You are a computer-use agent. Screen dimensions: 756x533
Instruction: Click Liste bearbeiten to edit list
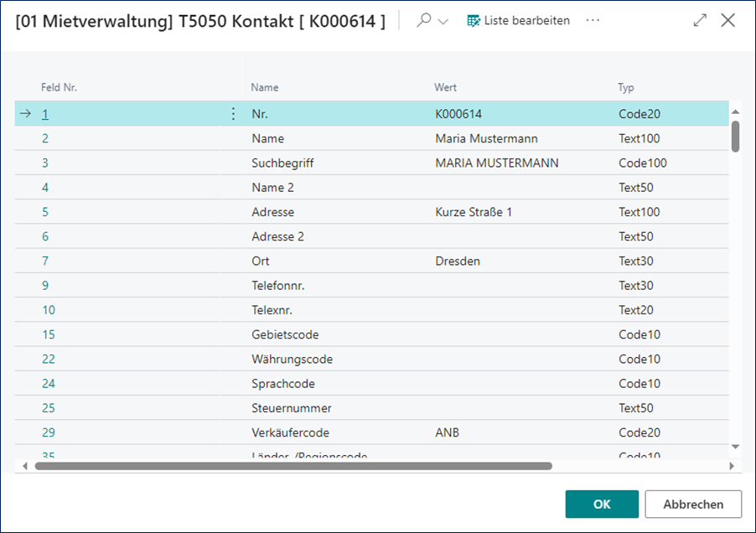(x=518, y=20)
